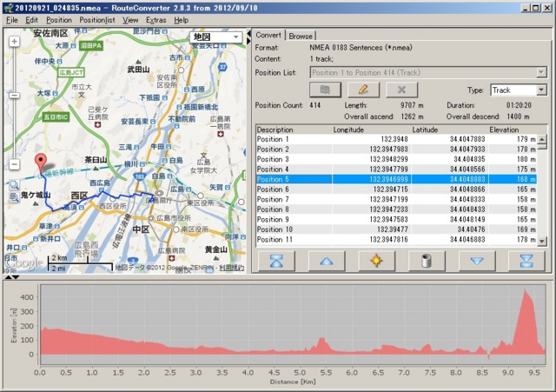Click the 広島JCT label on the map
Screen dimensions: 556x392
(x=71, y=72)
